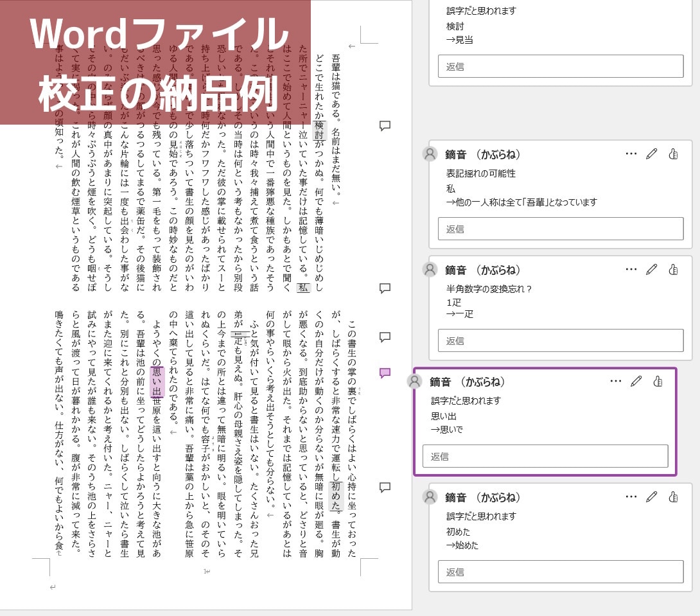The height and width of the screenshot is (616, 700).
Task: Edit the 思い出 comment with pencil icon
Action: coord(636,381)
